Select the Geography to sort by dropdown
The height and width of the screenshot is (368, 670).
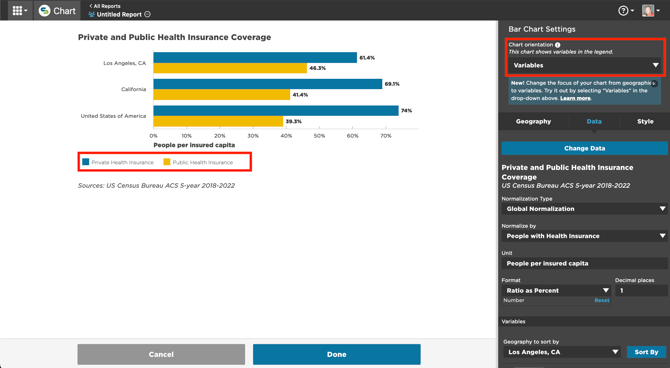coord(561,352)
